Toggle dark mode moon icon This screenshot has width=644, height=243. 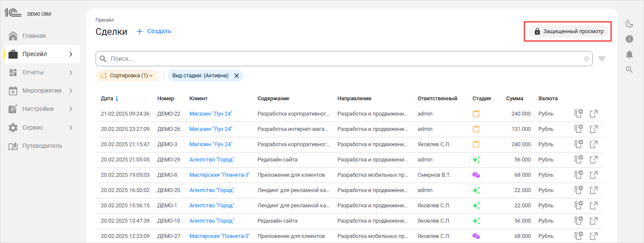pos(630,24)
